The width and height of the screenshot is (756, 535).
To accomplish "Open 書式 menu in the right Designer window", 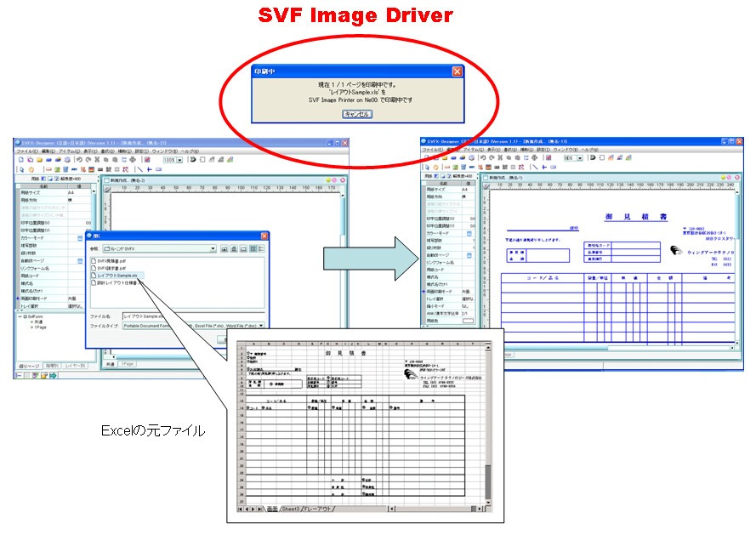I will (510, 150).
